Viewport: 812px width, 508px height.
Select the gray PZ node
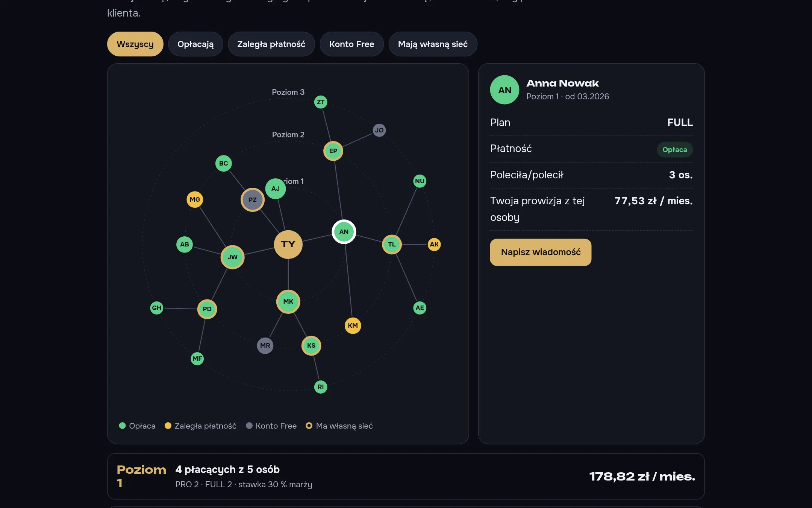pos(252,200)
